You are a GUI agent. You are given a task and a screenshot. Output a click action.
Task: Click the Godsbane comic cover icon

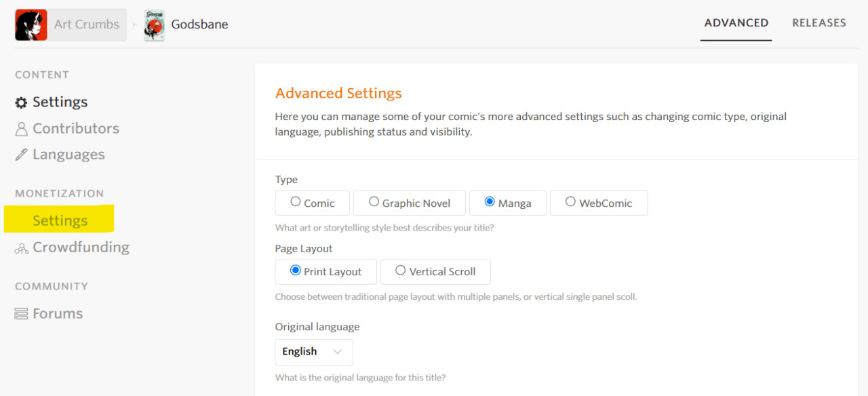click(155, 25)
